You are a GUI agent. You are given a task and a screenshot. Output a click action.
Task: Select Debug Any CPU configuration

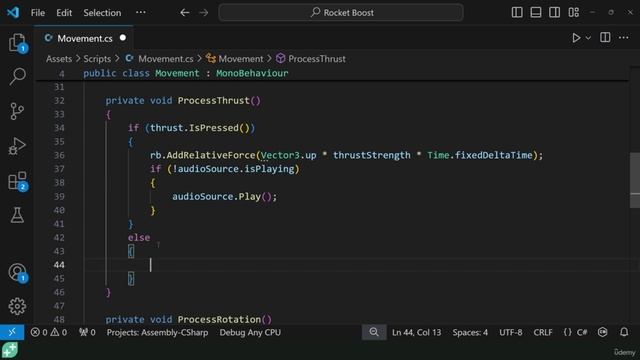[x=250, y=332]
